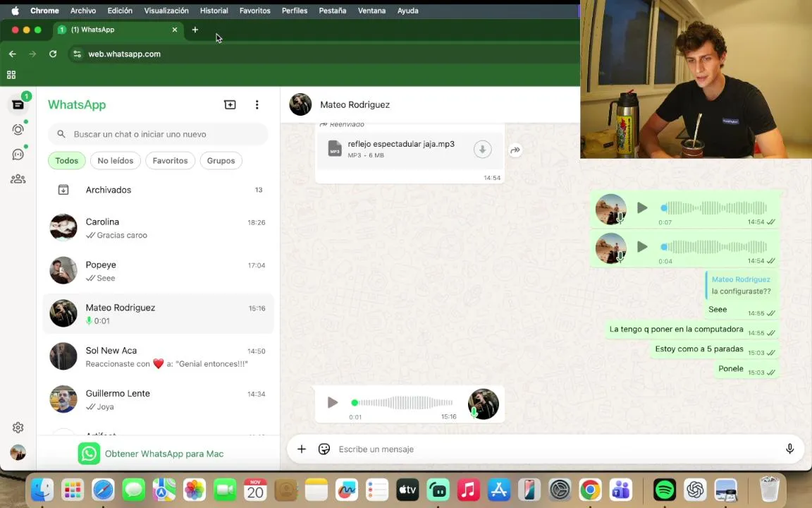The height and width of the screenshot is (508, 812).
Task: Open Chrome apps grid in the bookmarks bar
Action: (x=11, y=75)
